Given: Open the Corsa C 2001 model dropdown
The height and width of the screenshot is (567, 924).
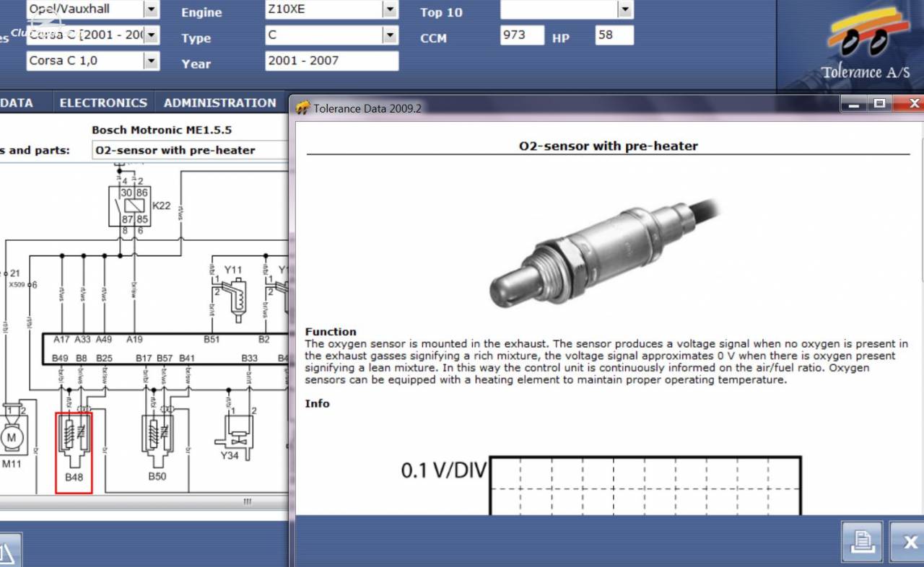Looking at the screenshot, I should [x=152, y=35].
